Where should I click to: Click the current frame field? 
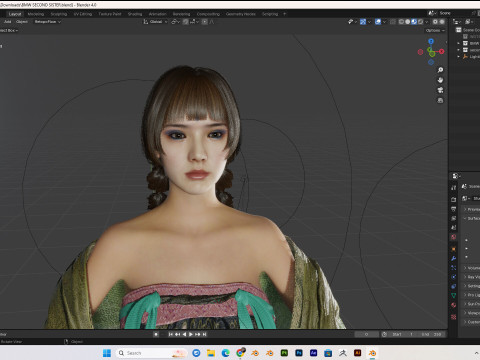(x=366, y=334)
